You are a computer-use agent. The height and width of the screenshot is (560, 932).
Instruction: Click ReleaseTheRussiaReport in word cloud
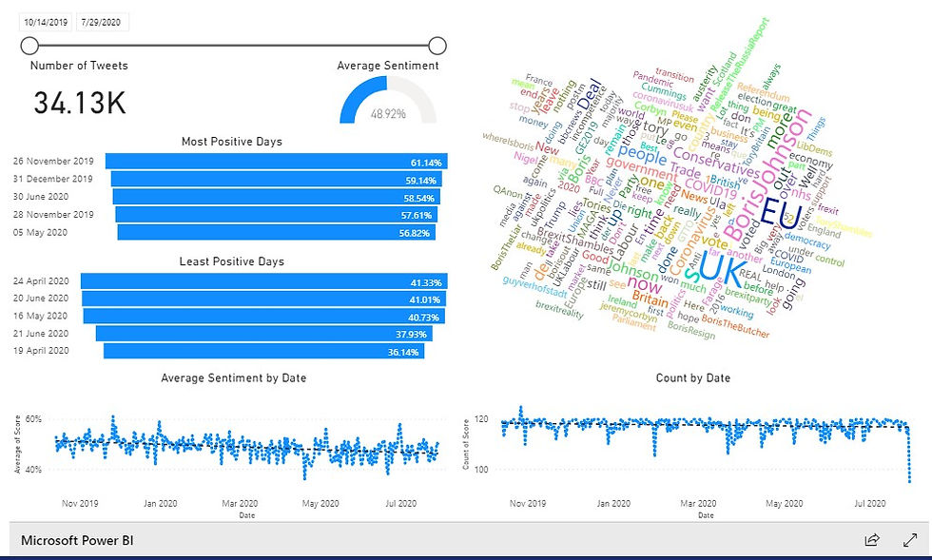click(x=740, y=63)
